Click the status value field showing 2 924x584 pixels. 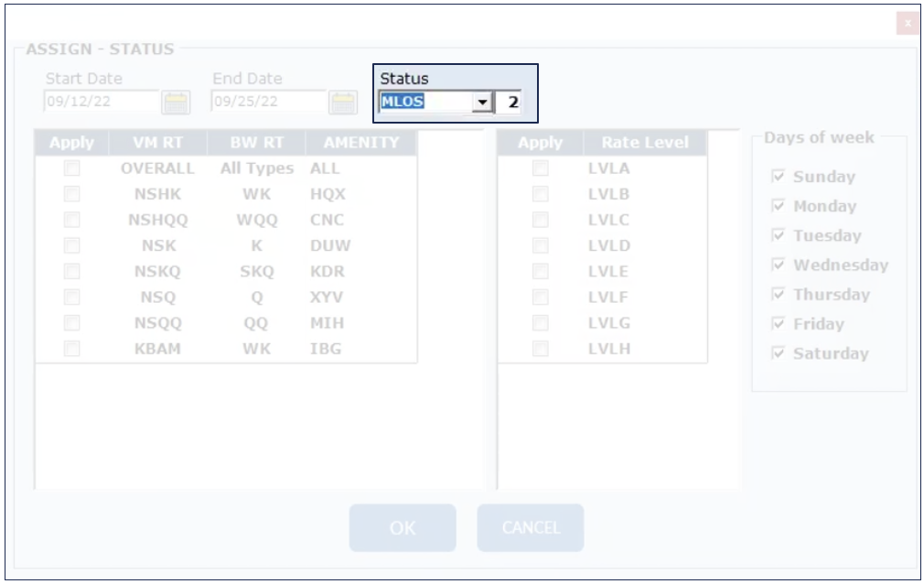(510, 103)
